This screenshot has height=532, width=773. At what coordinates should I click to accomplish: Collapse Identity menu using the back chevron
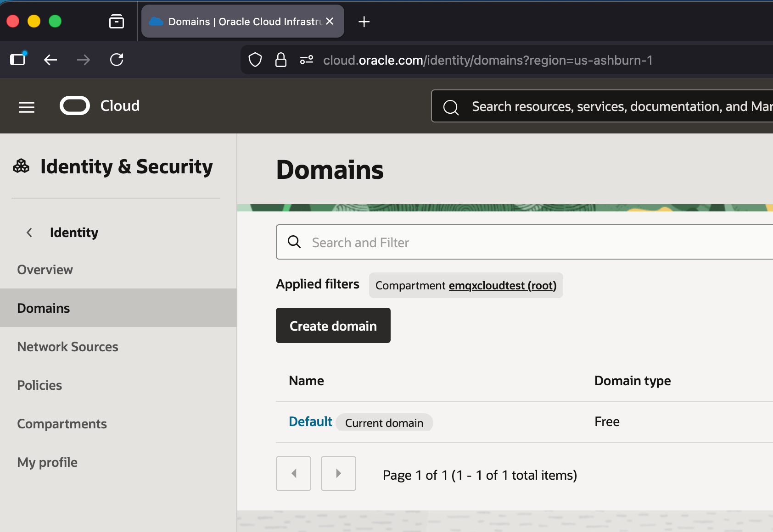coord(29,233)
